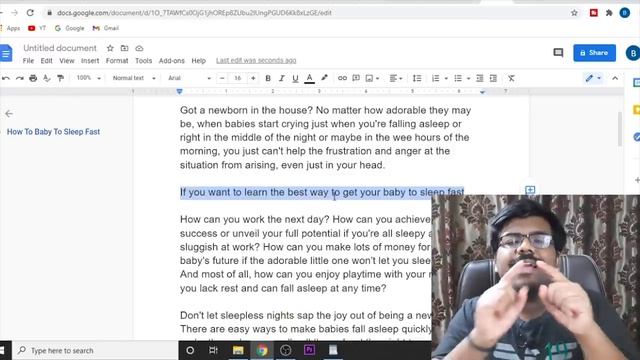Open the zoom 100% dropdown

pos(88,78)
